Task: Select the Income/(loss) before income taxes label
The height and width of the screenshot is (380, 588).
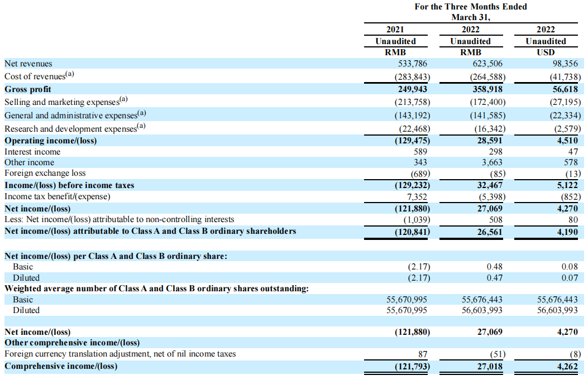Action: 69,185
